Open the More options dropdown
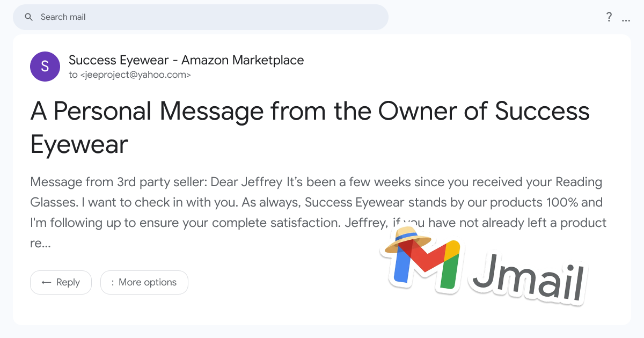 tap(144, 282)
